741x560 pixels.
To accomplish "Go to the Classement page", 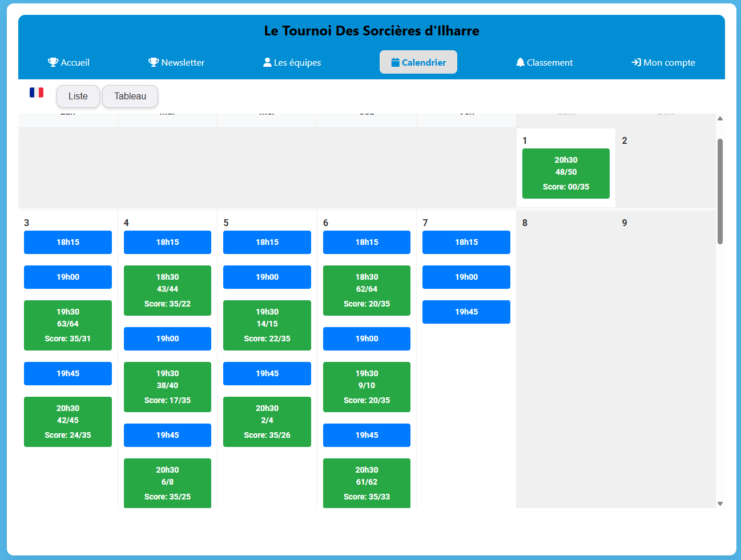I will 544,62.
